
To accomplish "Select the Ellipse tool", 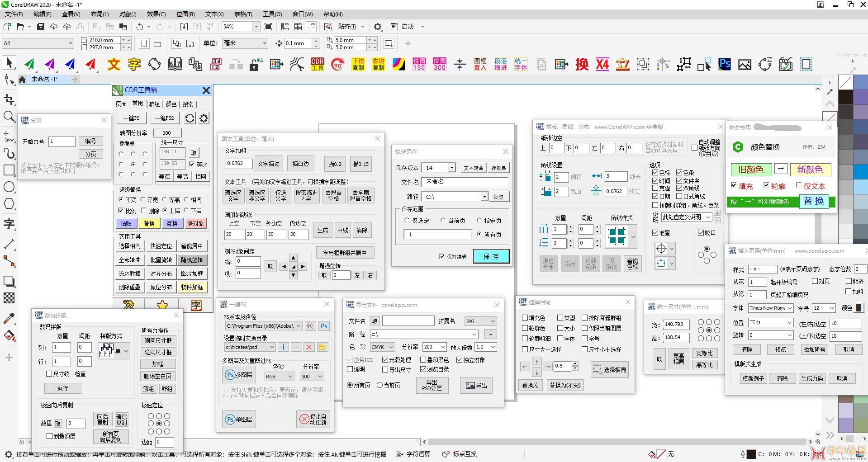I will (9, 187).
